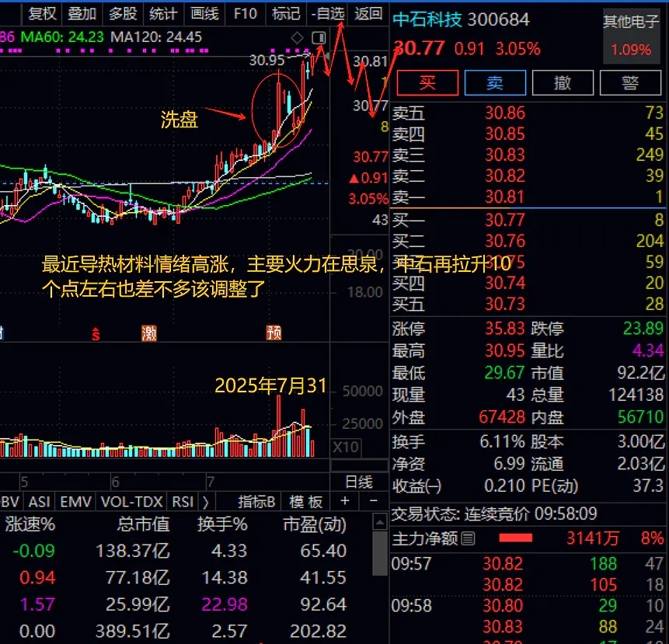This screenshot has width=669, height=644.
Task: Select the 叠加 overlay option
Action: pos(82,14)
